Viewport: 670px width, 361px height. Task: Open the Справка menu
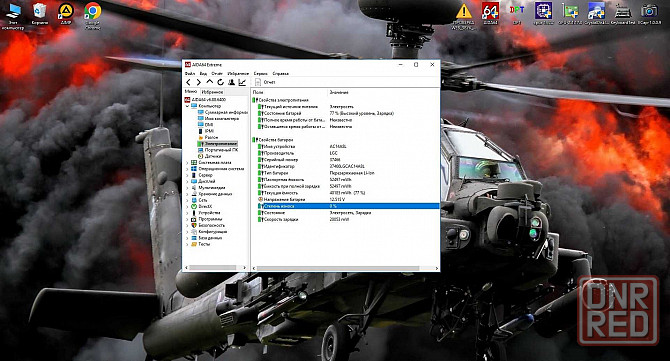[280, 73]
